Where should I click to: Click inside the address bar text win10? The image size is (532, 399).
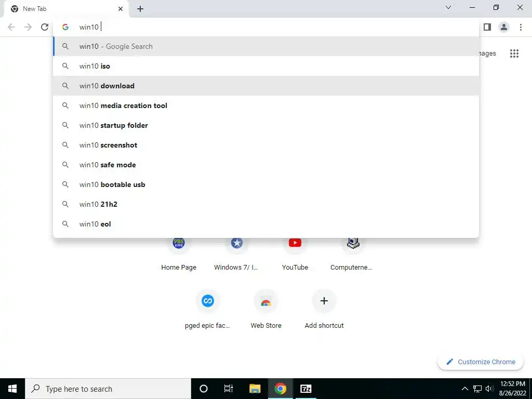pos(89,27)
